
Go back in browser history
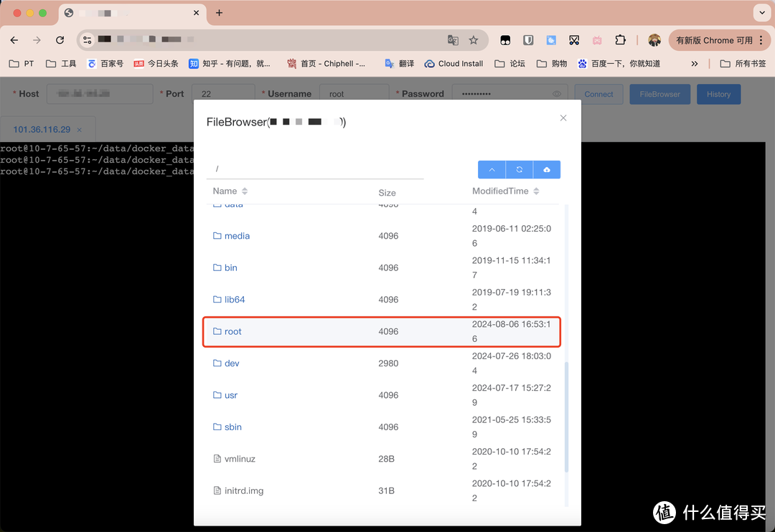[x=14, y=40]
